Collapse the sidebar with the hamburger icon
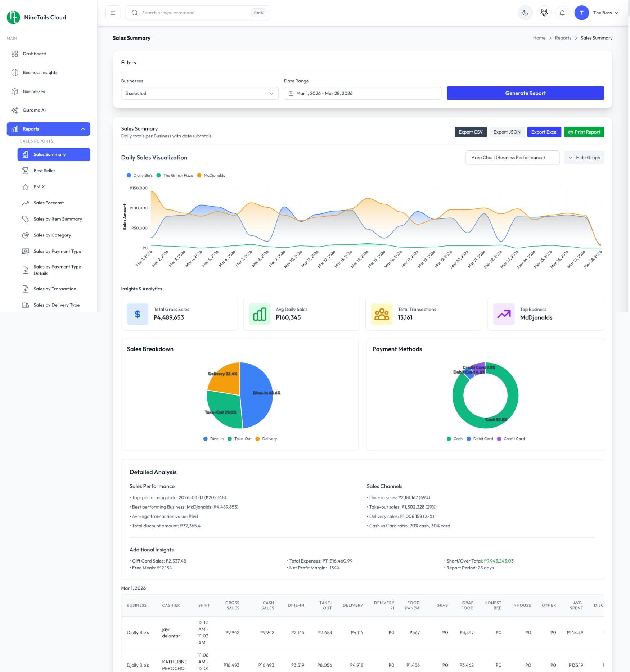 [x=113, y=13]
